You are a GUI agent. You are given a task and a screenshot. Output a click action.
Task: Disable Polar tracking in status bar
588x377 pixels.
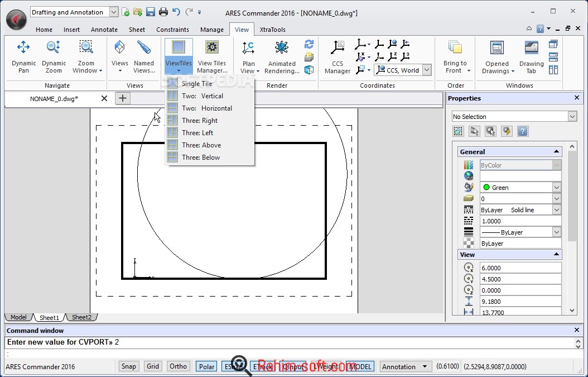tap(206, 366)
